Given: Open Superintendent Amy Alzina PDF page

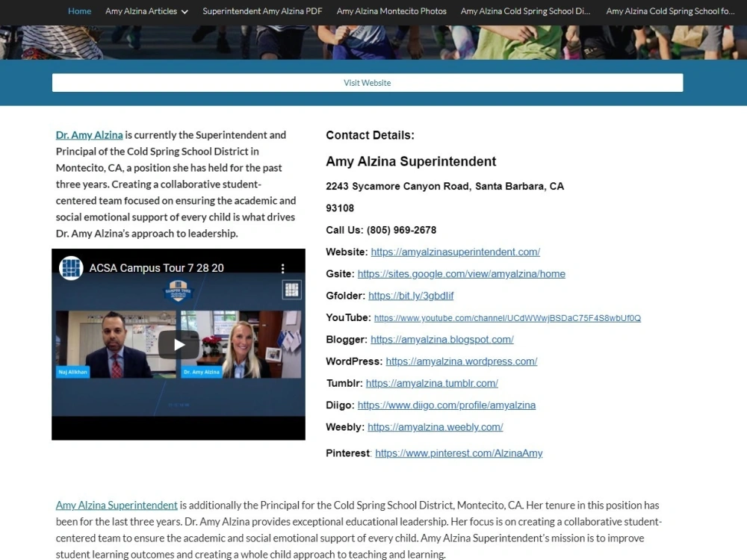Looking at the screenshot, I should [262, 11].
